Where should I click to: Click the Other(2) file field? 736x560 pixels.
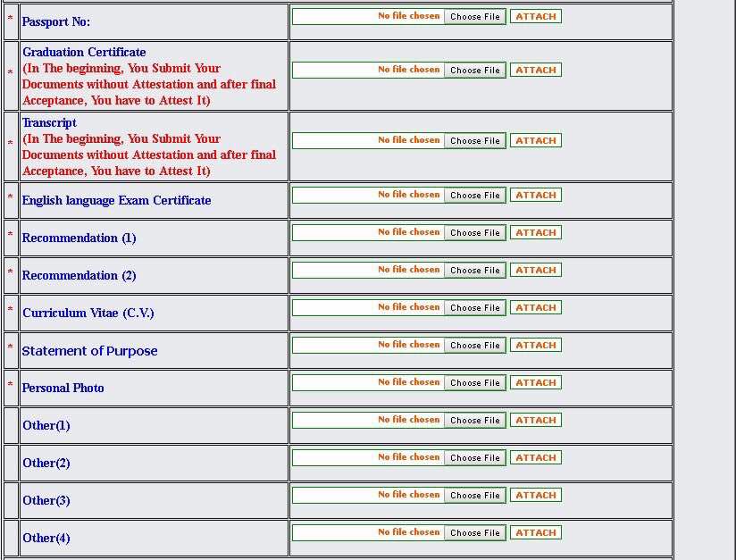[368, 457]
